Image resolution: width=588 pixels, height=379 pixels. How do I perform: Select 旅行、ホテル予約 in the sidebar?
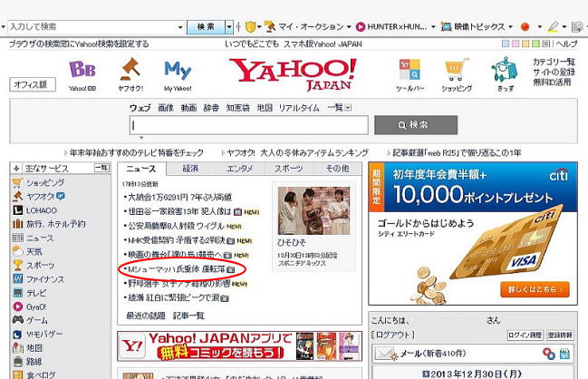click(x=55, y=224)
